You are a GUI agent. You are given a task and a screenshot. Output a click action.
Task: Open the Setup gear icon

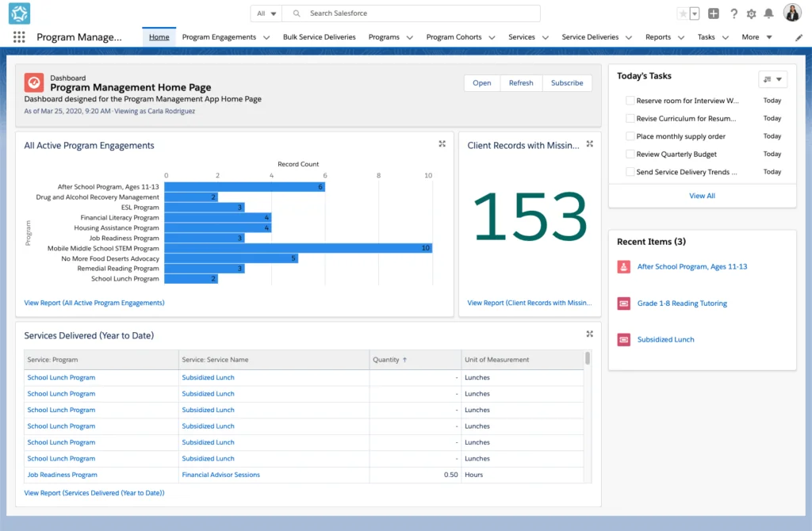pos(752,14)
